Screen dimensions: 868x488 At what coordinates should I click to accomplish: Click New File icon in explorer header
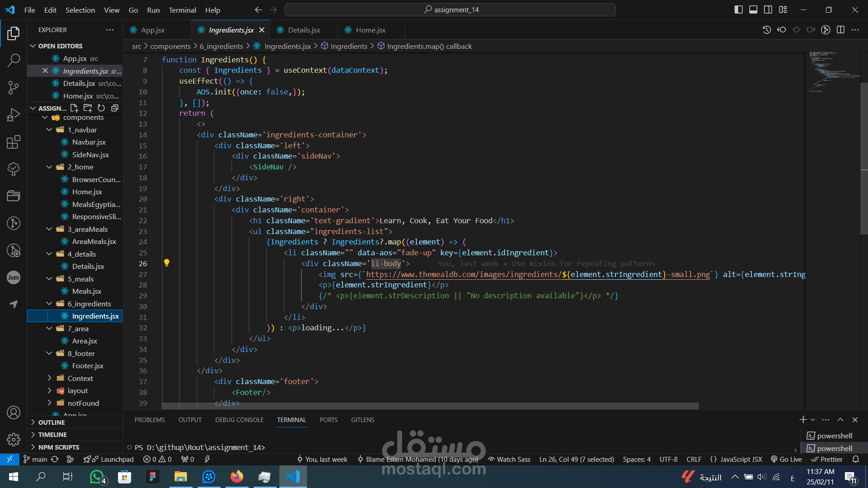click(x=74, y=108)
